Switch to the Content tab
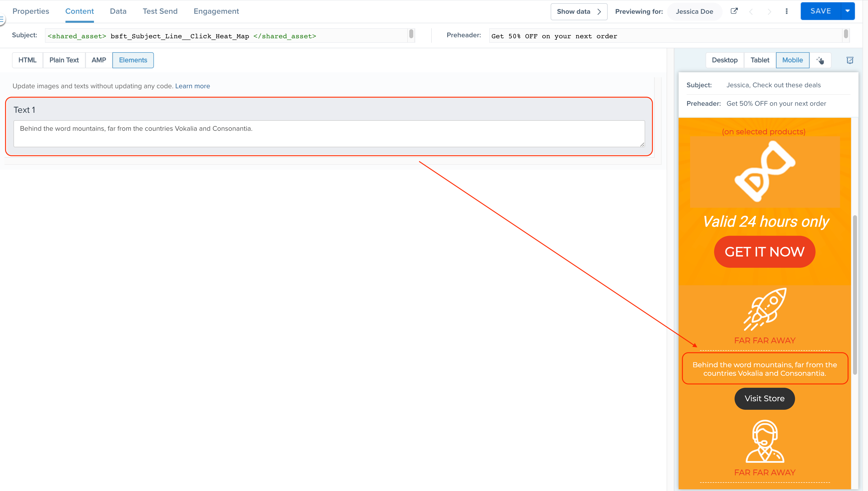The image size is (868, 491). click(x=79, y=11)
